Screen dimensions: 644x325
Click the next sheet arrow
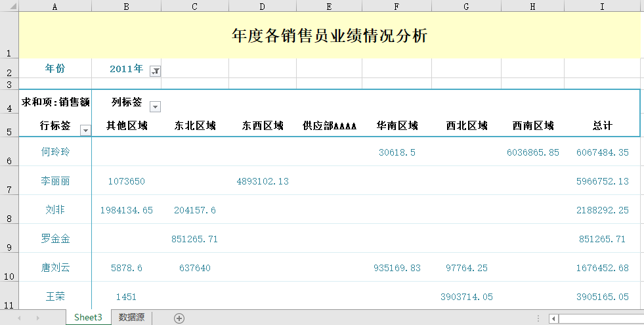[x=37, y=318]
